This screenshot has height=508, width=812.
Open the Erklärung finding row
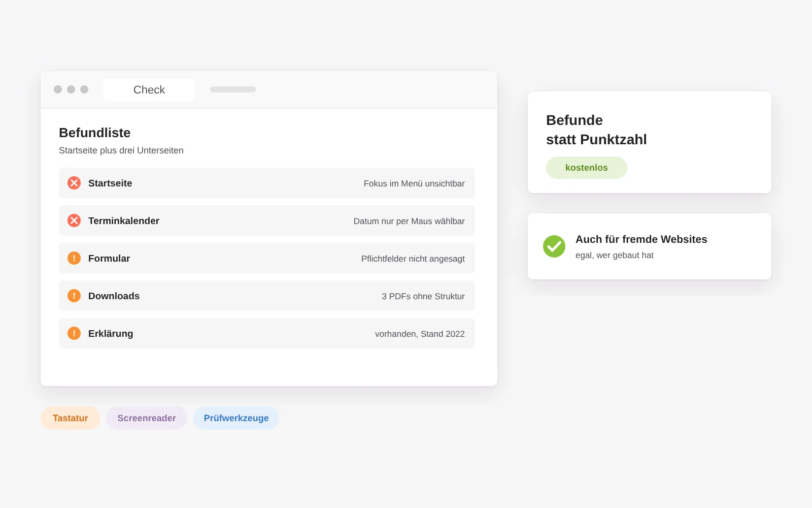pyautogui.click(x=267, y=333)
